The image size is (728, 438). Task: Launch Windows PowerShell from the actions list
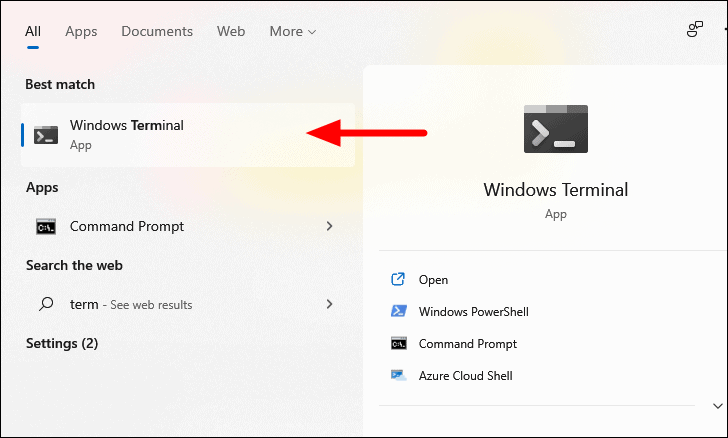pyautogui.click(x=473, y=312)
